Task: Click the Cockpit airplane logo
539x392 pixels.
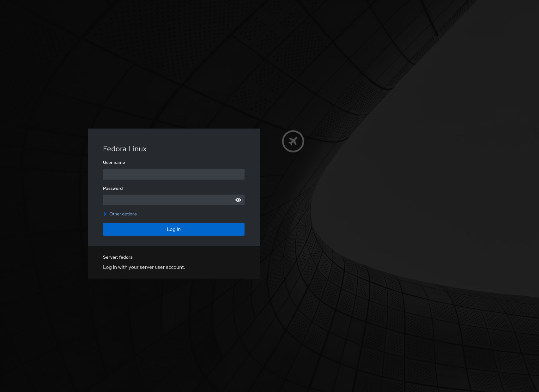Action: click(293, 141)
